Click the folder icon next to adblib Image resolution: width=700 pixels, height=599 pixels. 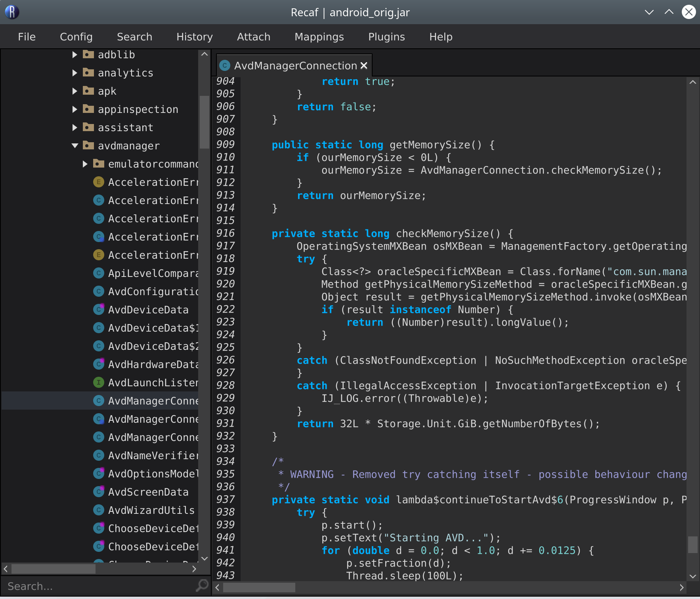coord(88,55)
